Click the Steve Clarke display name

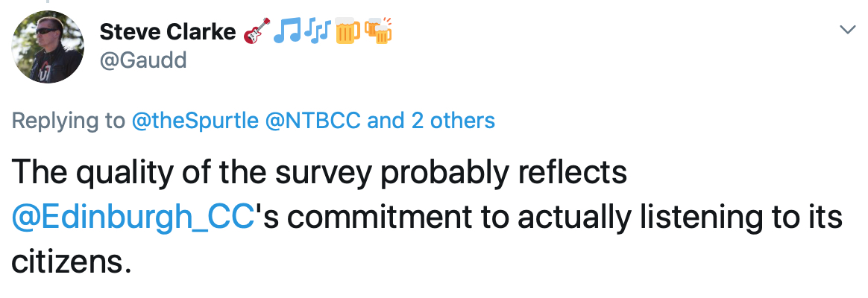[168, 33]
